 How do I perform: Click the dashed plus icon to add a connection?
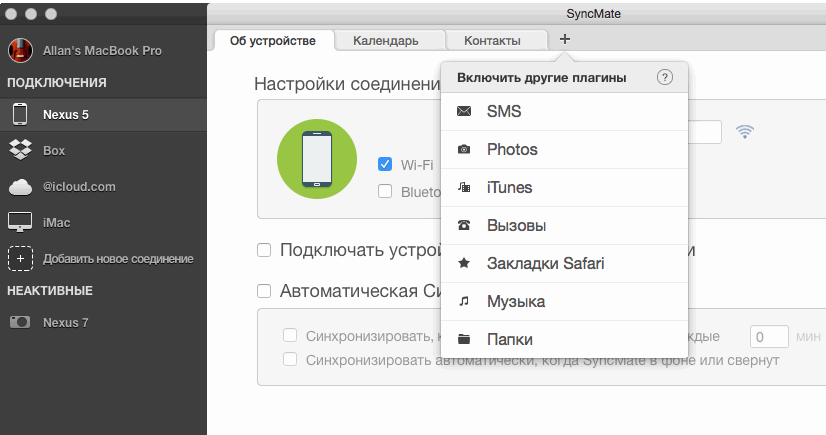click(x=20, y=259)
